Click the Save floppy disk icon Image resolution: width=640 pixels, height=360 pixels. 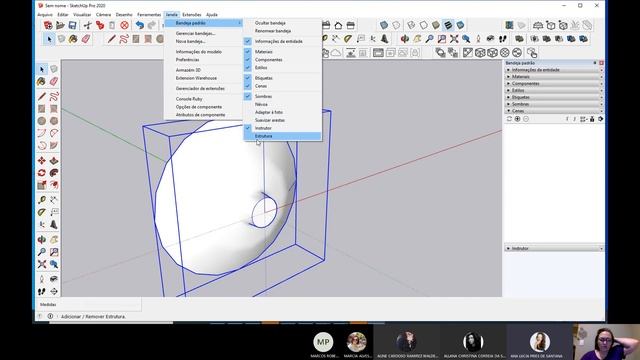(x=72, y=25)
